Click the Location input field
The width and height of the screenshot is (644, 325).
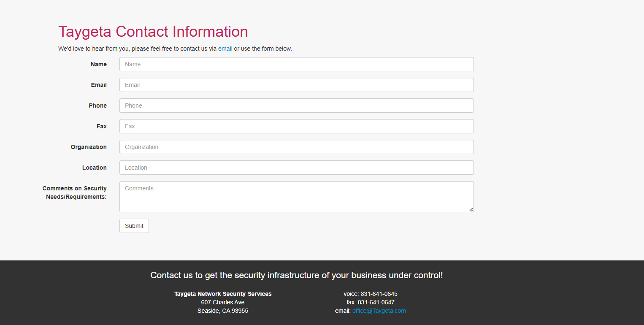point(296,168)
